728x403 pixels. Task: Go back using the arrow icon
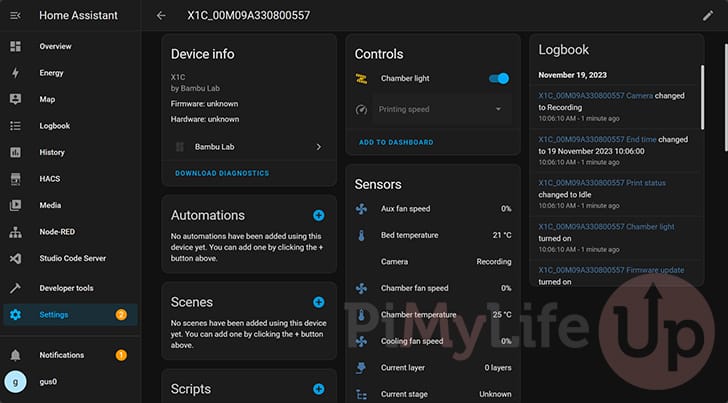pos(161,16)
